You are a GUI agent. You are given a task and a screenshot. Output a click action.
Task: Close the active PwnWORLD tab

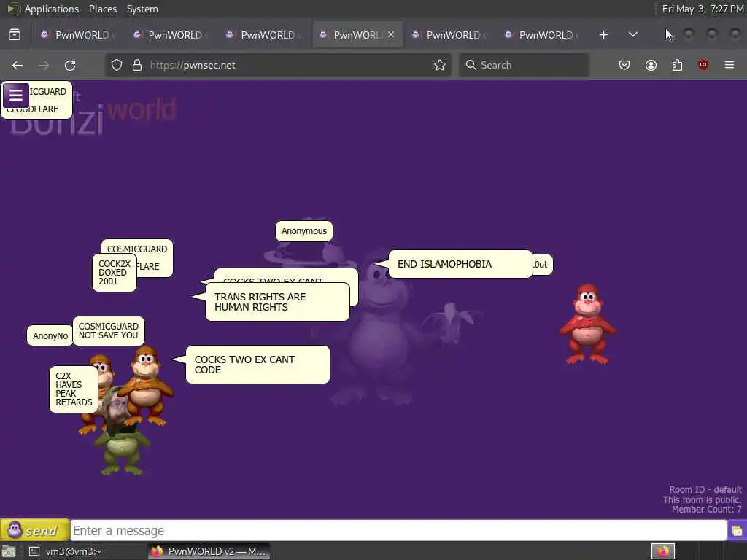pos(391,35)
